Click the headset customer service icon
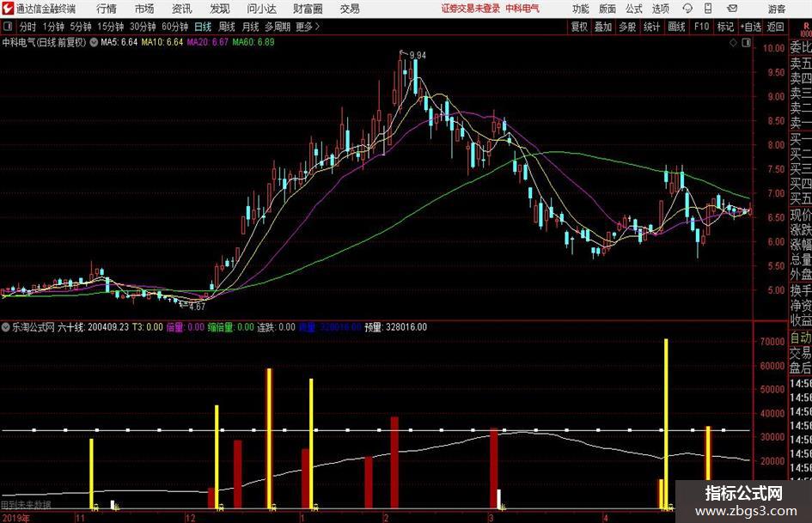This screenshot has height=523, width=812. pyautogui.click(x=687, y=9)
